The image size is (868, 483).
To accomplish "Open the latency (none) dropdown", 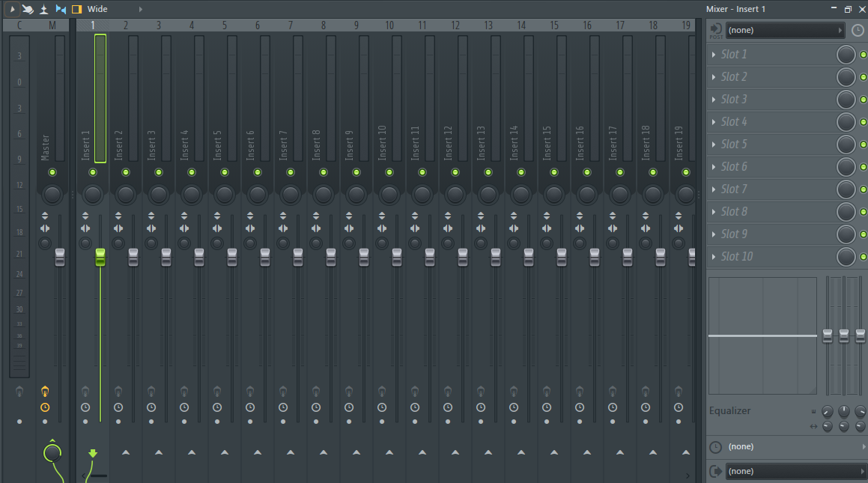I will point(795,446).
